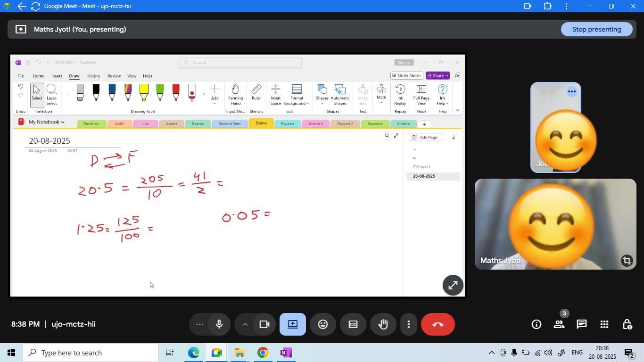
Task: Select the Panning Hand tool
Action: (x=235, y=95)
